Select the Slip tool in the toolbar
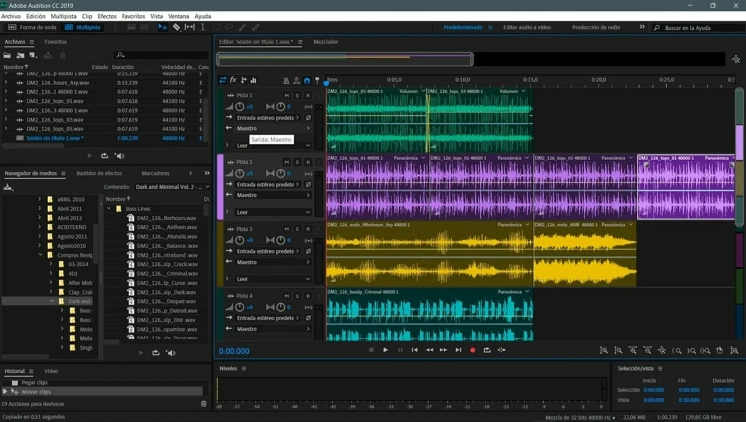746x422 pixels. pos(189,28)
